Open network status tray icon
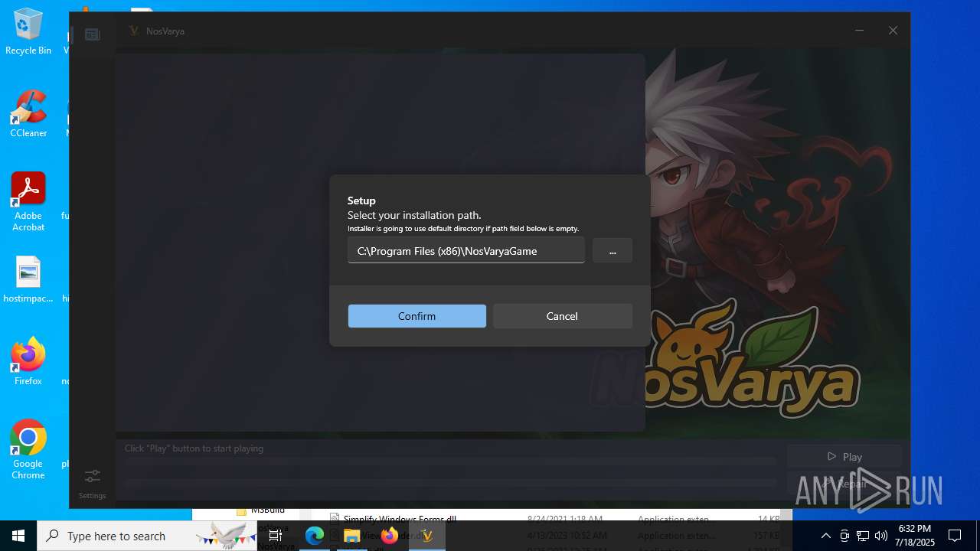Screen dimensions: 980x551 pyautogui.click(x=863, y=536)
